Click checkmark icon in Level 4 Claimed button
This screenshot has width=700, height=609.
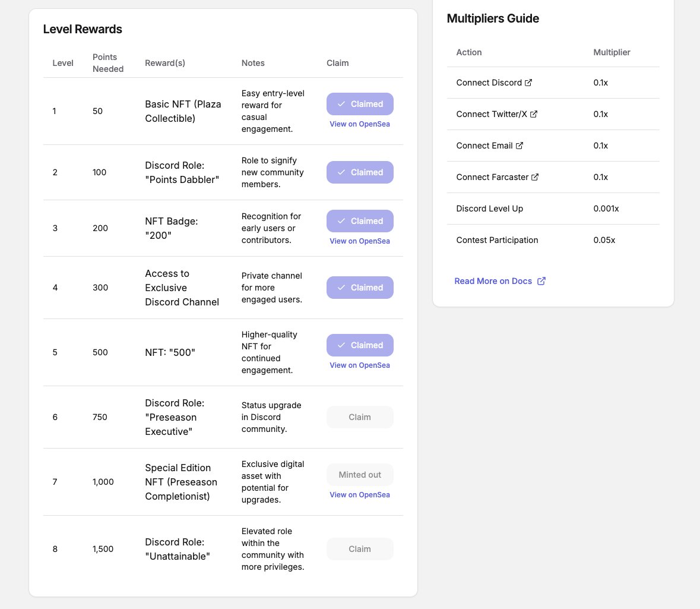click(341, 288)
